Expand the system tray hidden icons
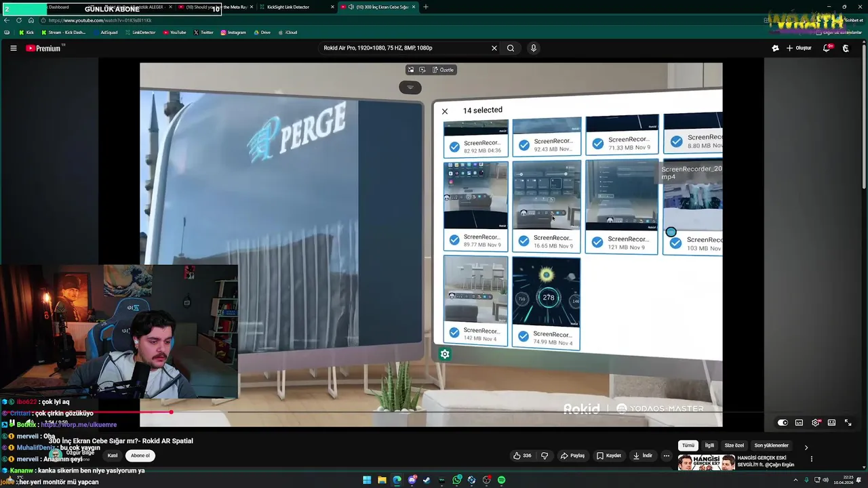The width and height of the screenshot is (868, 488). 796,480
